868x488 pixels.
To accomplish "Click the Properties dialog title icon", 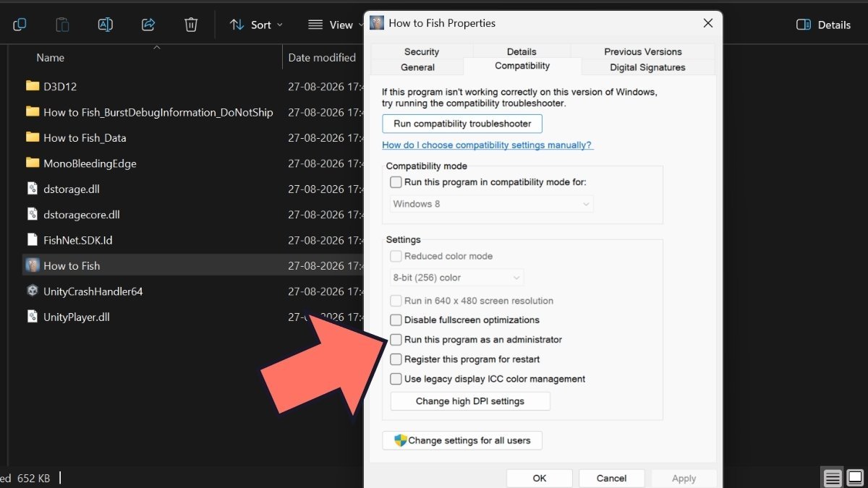I will pos(377,22).
